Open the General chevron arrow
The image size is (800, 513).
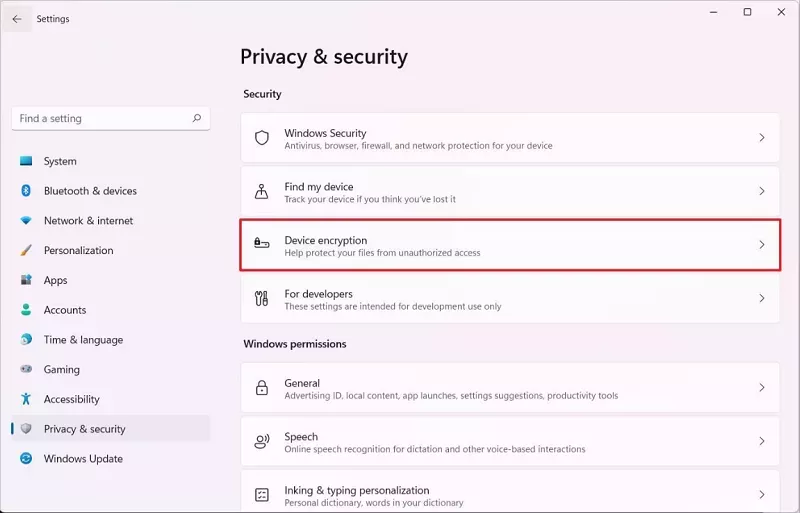point(762,388)
